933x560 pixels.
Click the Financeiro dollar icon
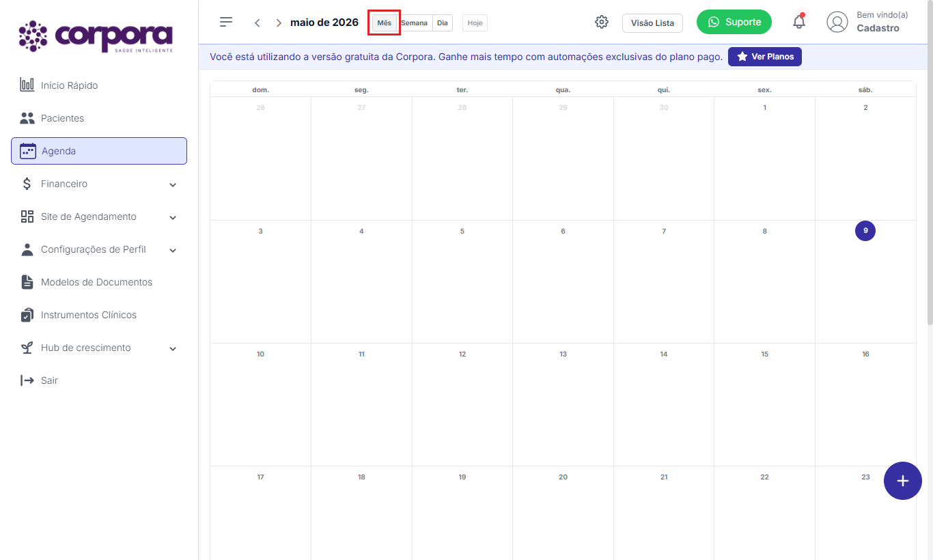(27, 184)
